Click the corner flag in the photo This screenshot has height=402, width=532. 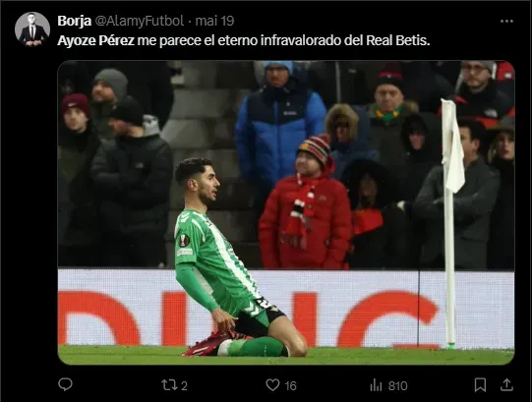tap(452, 222)
